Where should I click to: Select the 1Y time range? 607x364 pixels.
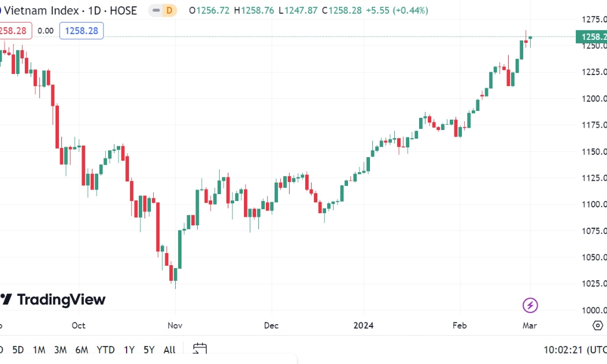coord(129,350)
